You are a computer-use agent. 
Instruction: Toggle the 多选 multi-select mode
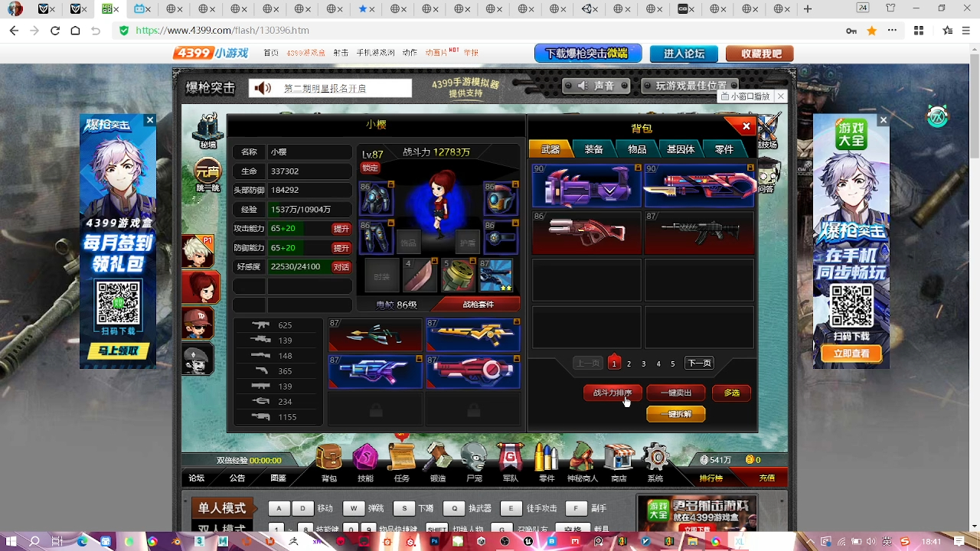(x=732, y=393)
